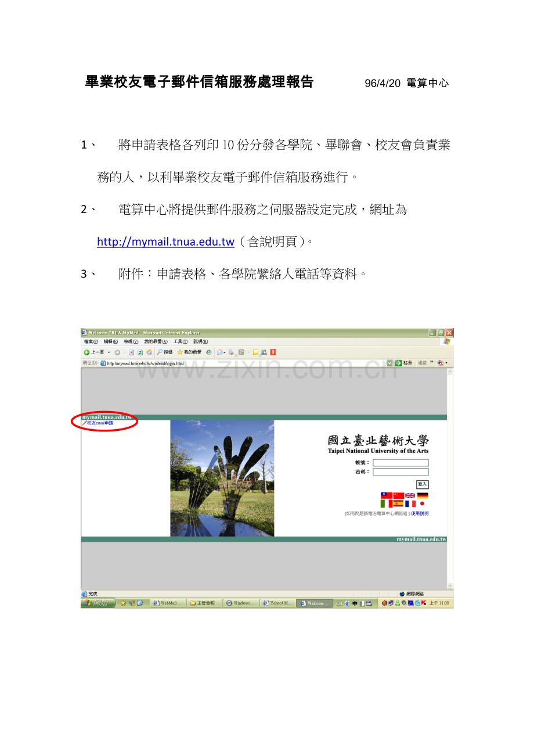This screenshot has height=756, width=534.
Task: Toggle the 中 Chinese input in language bar
Action: coord(356,603)
